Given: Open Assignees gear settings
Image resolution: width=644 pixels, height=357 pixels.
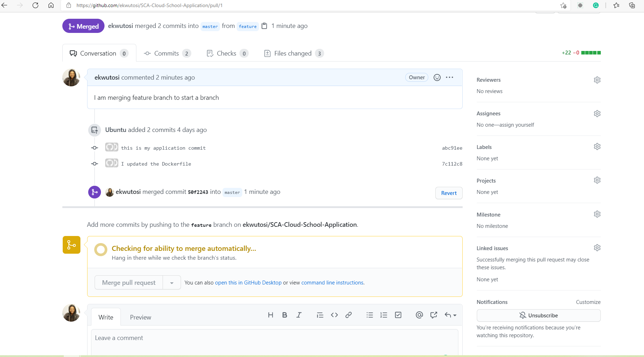Looking at the screenshot, I should coord(597,114).
